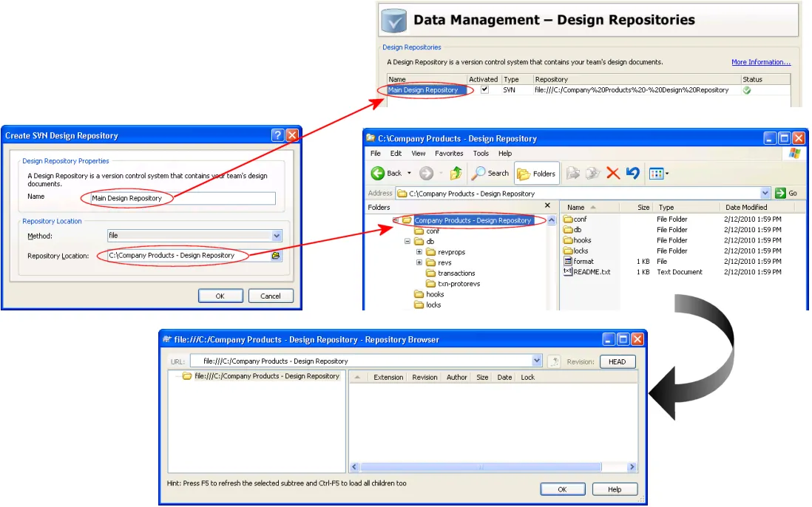Click the folder icon in Repository Browser tree
The height and width of the screenshot is (507, 812).
[x=187, y=376]
